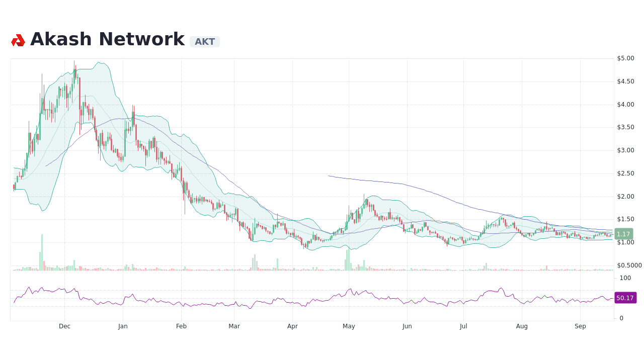Viewport: 644px width, 362px height.
Task: Expand the Sep axis label section
Action: click(580, 326)
